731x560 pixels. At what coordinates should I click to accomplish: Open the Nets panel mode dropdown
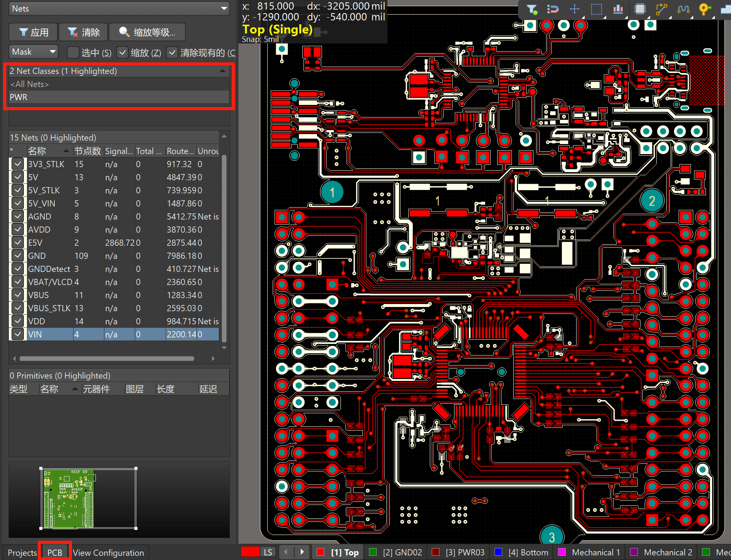(x=119, y=8)
